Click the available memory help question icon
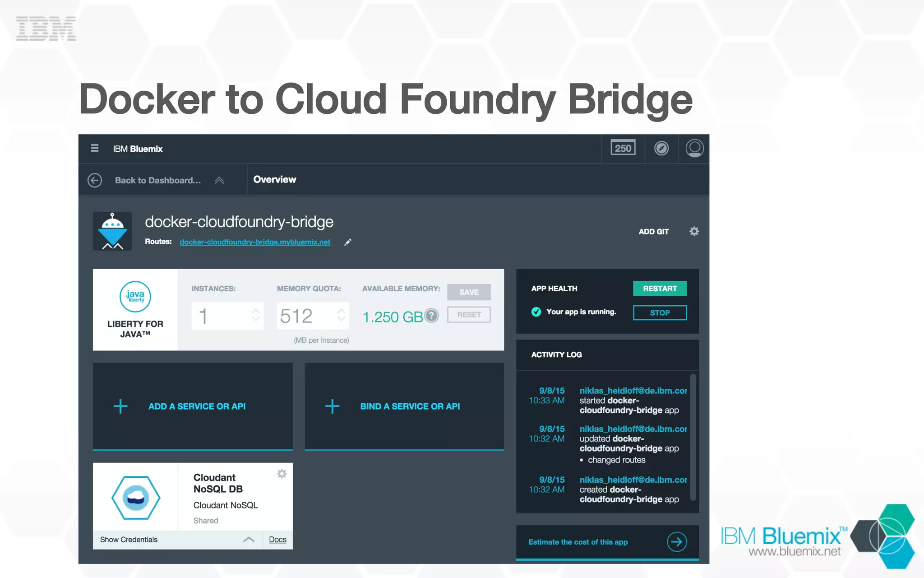 [x=432, y=316]
